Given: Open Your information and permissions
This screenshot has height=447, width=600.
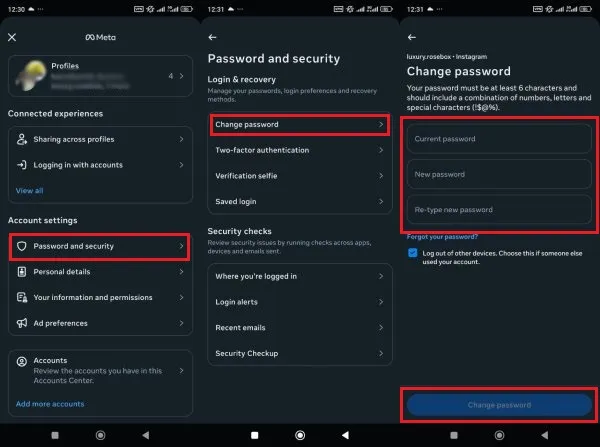Looking at the screenshot, I should [x=100, y=297].
